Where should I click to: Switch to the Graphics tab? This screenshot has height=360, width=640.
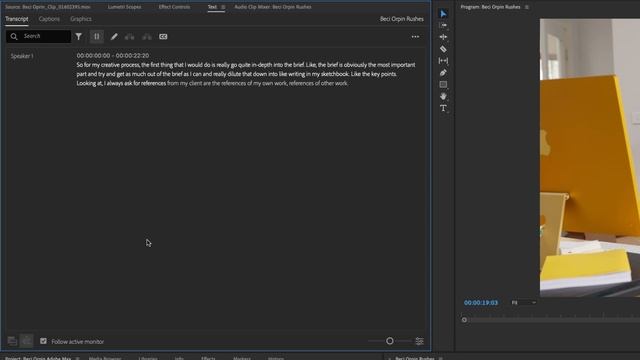(x=81, y=19)
